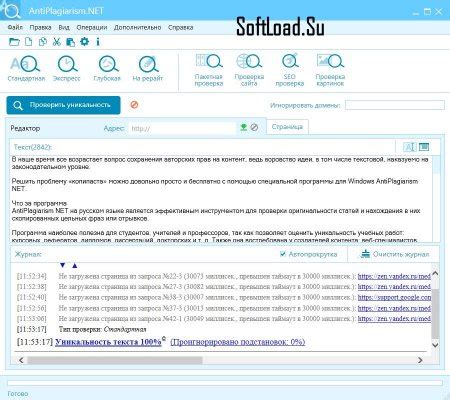Click the Адрес http:// input field

[182, 128]
